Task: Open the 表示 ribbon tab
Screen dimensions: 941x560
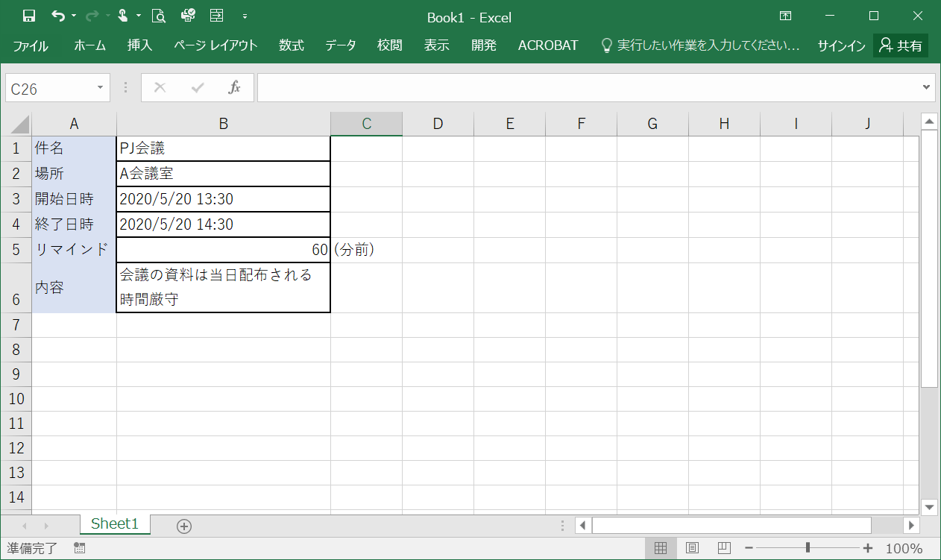Action: [437, 45]
